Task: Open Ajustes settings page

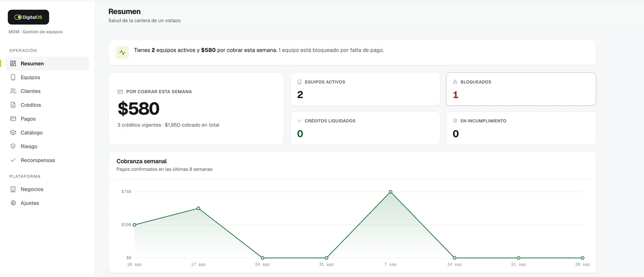Action: coord(48,203)
